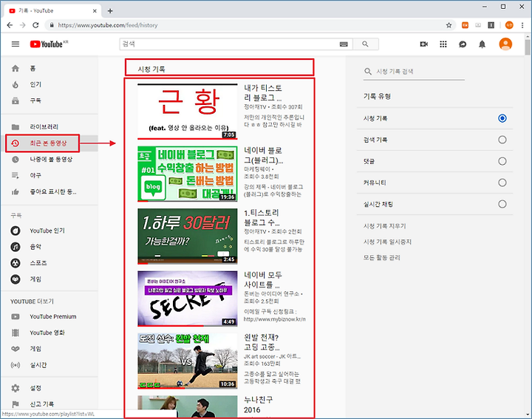Open 게임 subscription channel
The width and height of the screenshot is (532, 419).
coord(50,279)
